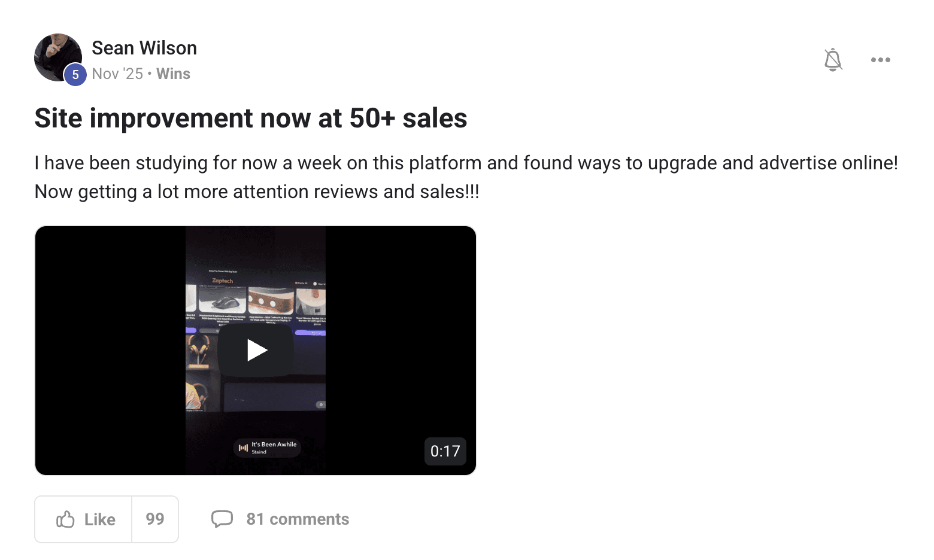This screenshot has height=560, width=934.
Task: View the 99 likes count
Action: coord(155,519)
